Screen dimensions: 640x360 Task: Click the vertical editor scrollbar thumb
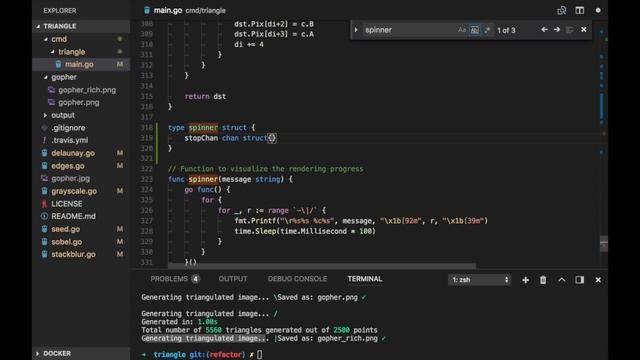604,244
